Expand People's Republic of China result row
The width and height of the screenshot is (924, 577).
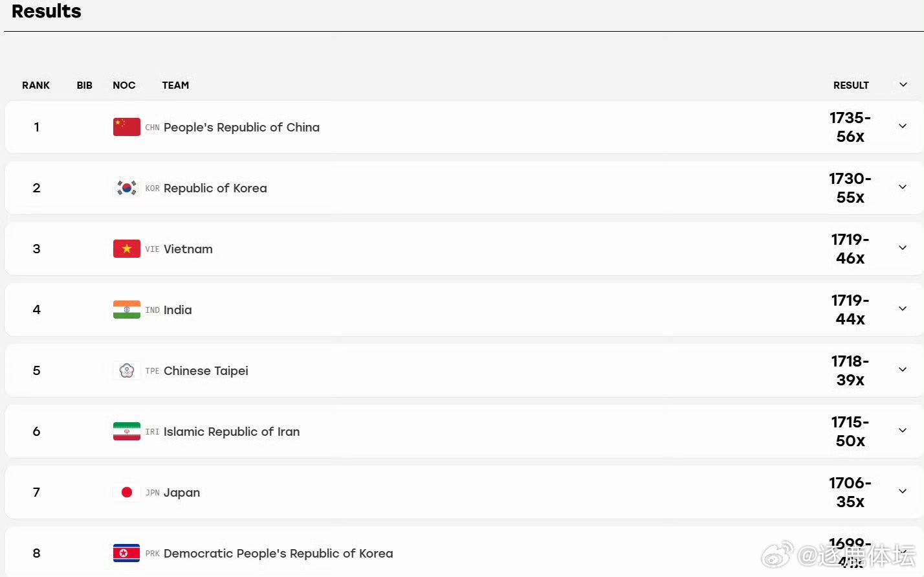[x=903, y=126]
